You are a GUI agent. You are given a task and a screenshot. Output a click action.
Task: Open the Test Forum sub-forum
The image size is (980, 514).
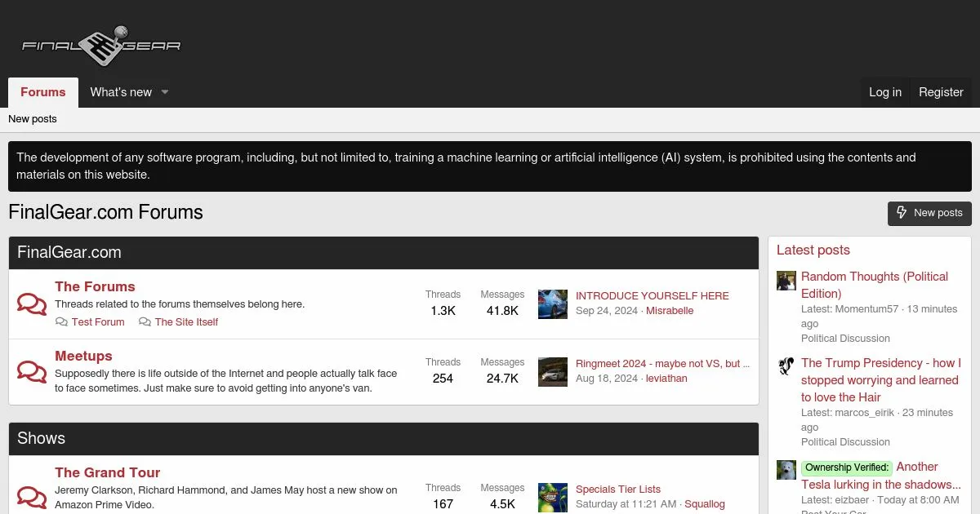tap(98, 322)
